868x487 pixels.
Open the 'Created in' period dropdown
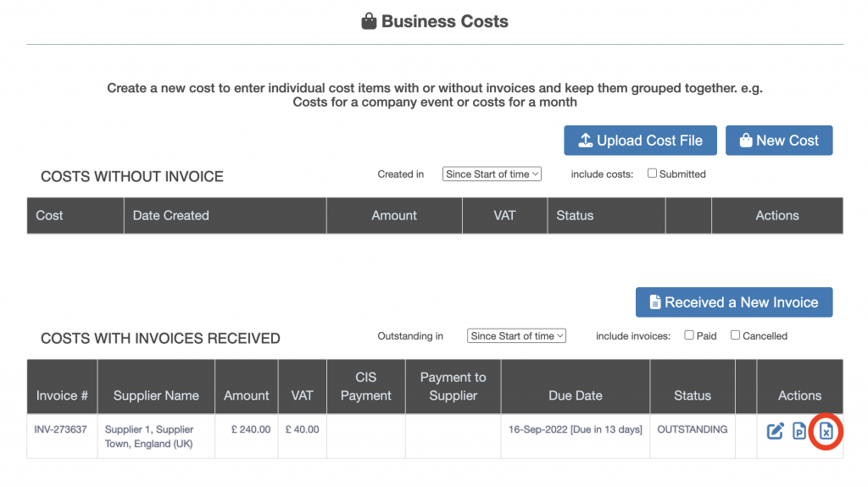[492, 174]
